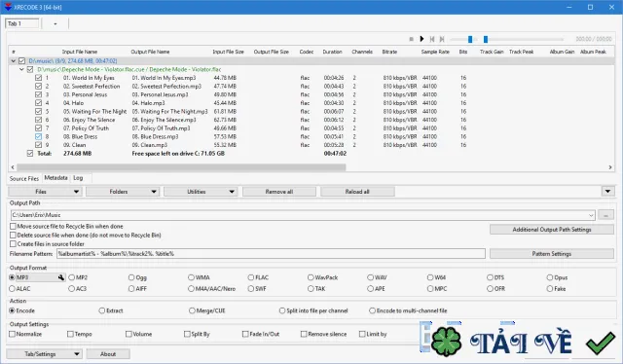Enable the Fade In/Out checkbox
Image resolution: width=623 pixels, height=364 pixels.
coord(245,334)
